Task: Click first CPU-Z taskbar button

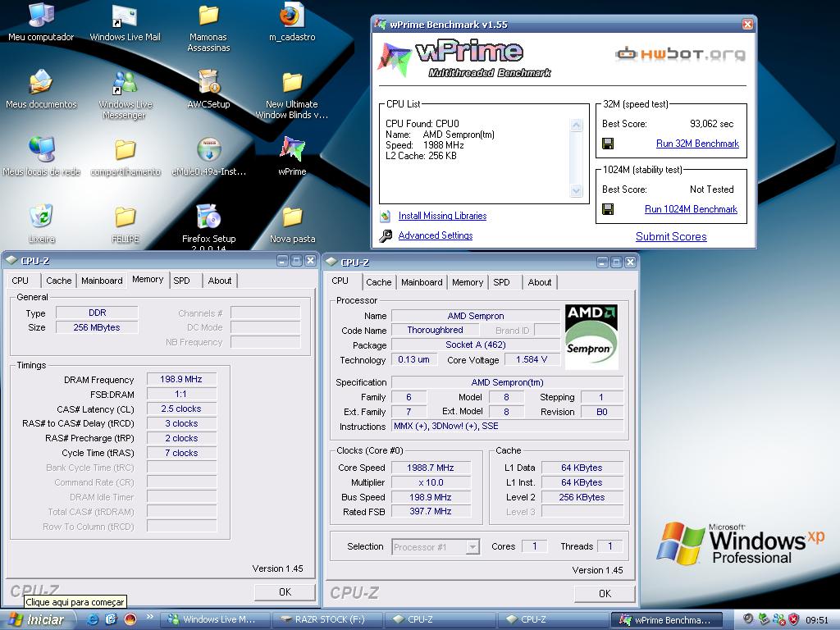Action: [441, 620]
